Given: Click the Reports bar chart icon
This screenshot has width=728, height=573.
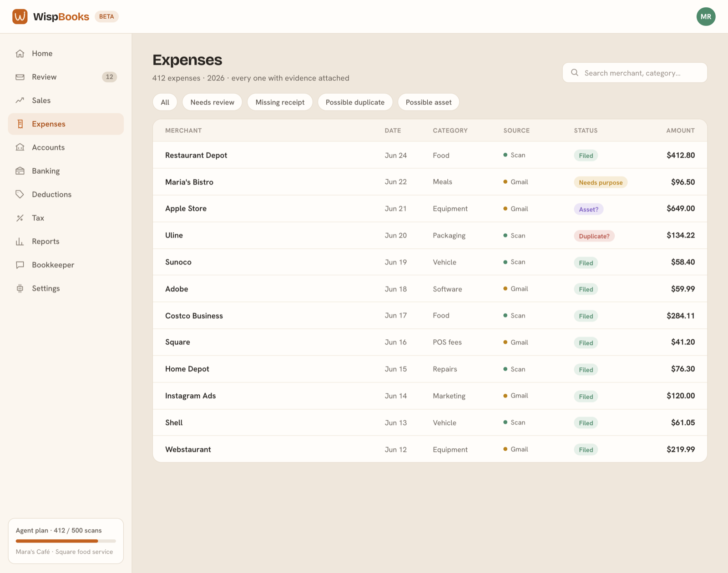Looking at the screenshot, I should point(20,241).
